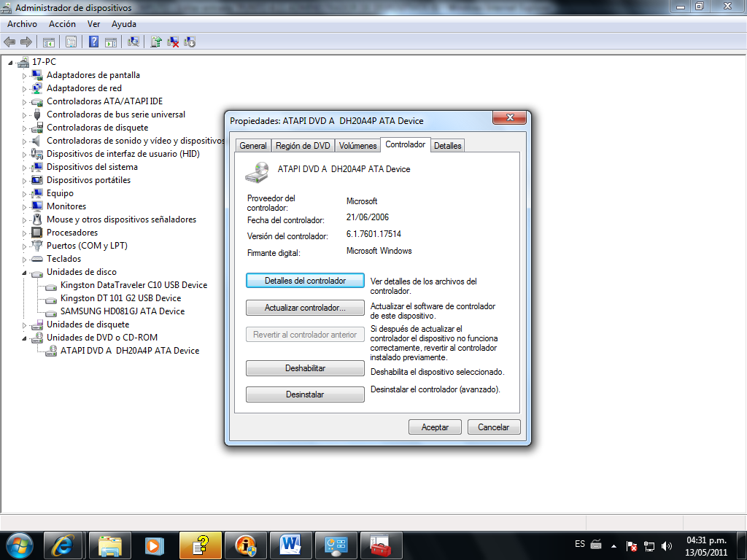Click the ES language indicator
The width and height of the screenshot is (747, 560).
(x=580, y=544)
